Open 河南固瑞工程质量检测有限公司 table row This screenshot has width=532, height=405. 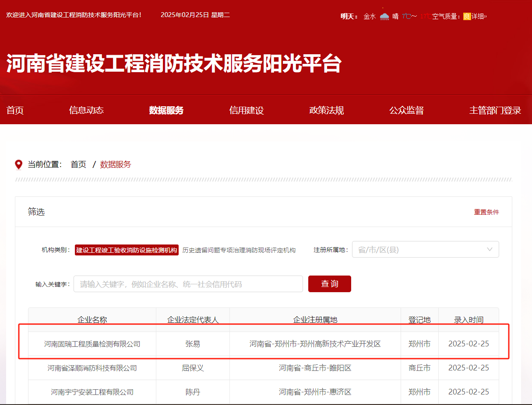tap(92, 344)
